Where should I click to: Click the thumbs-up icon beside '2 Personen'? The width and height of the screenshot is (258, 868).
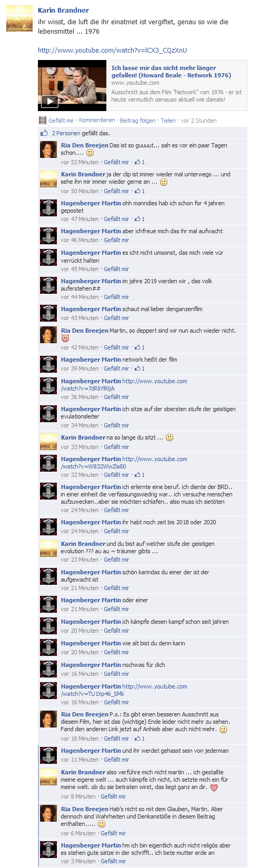pos(44,133)
